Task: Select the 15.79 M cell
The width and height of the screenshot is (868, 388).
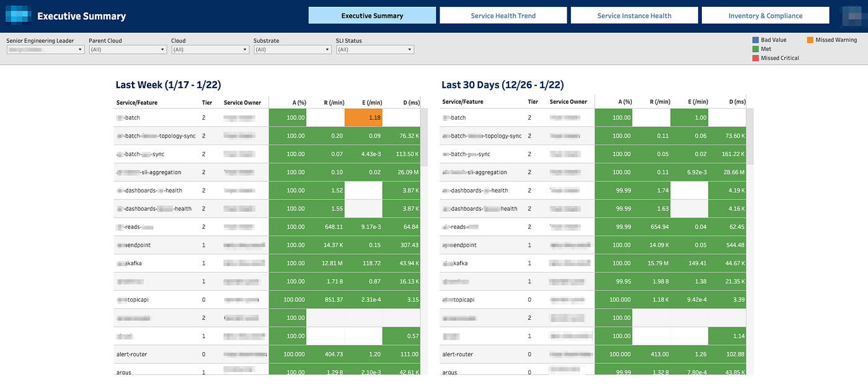Action: coord(651,263)
